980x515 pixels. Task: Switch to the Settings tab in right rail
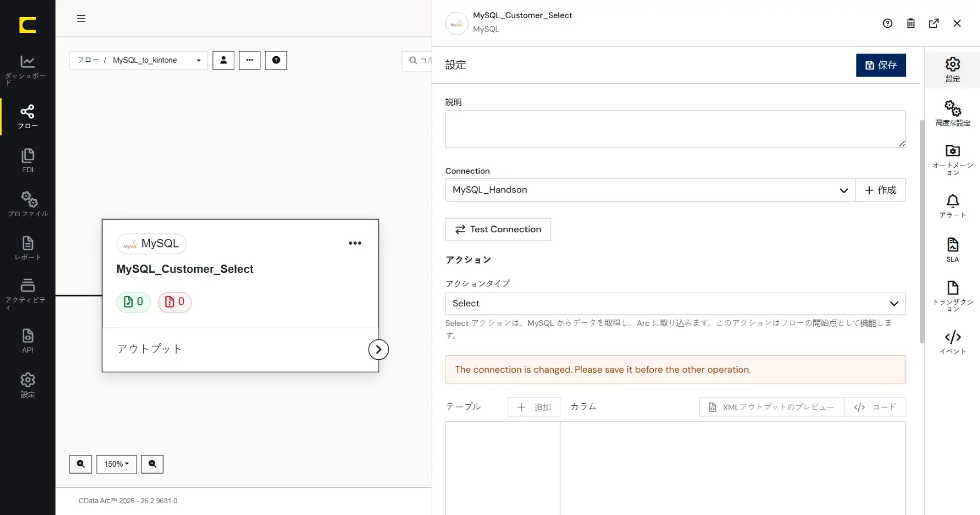click(x=953, y=70)
